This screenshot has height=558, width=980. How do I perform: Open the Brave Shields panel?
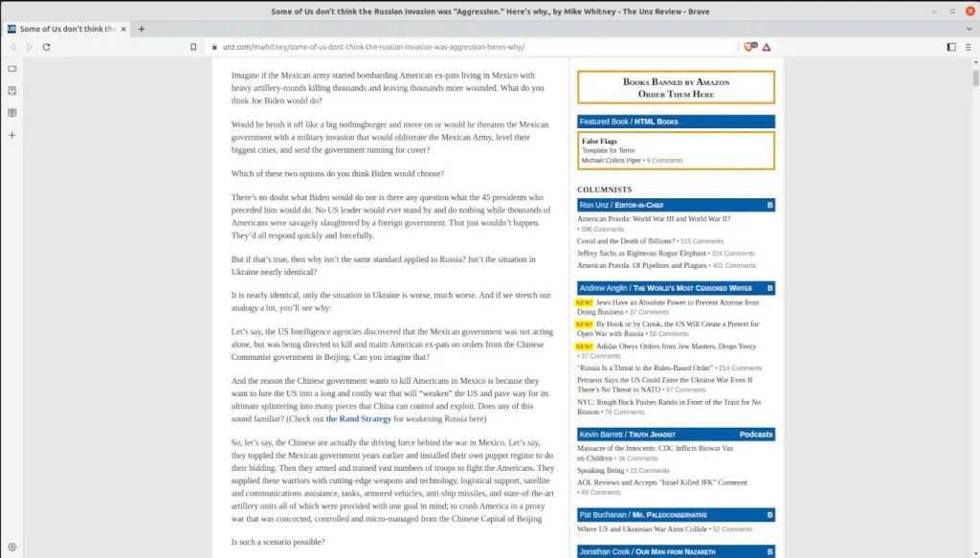click(x=749, y=47)
